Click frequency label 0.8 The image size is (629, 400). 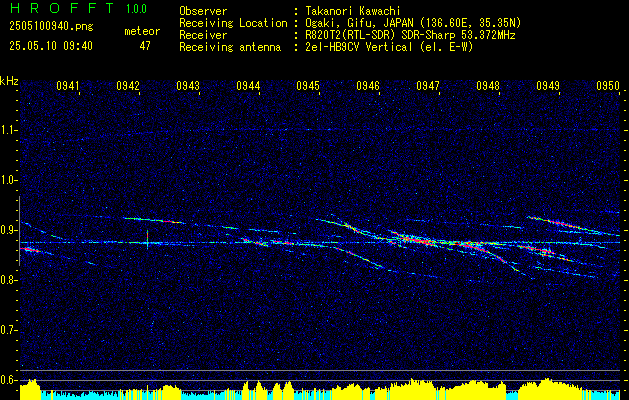point(9,280)
